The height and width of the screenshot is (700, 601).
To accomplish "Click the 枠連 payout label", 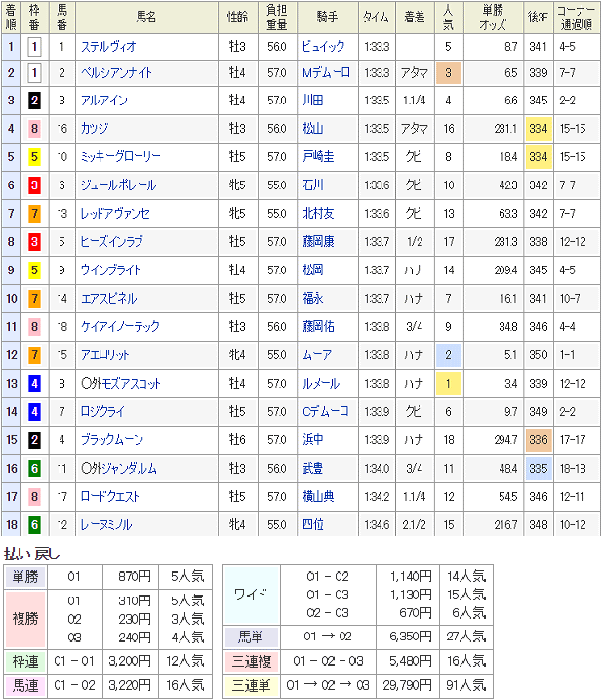I will click(x=25, y=662).
